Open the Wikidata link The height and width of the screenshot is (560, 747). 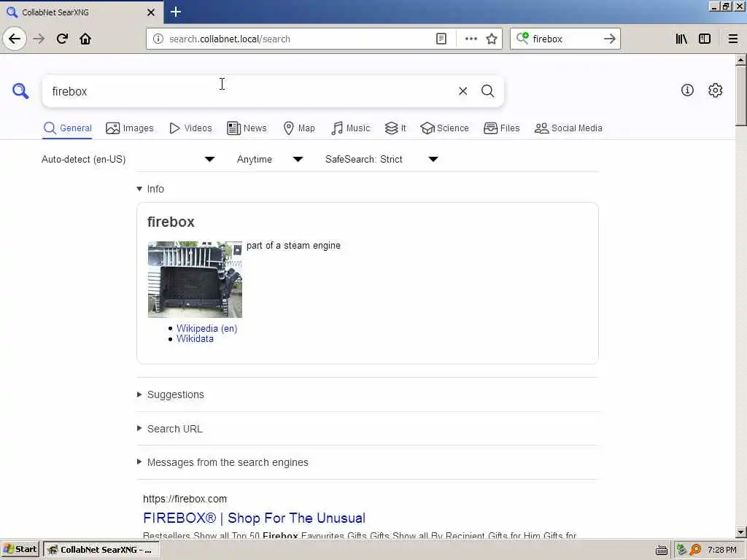[195, 338]
